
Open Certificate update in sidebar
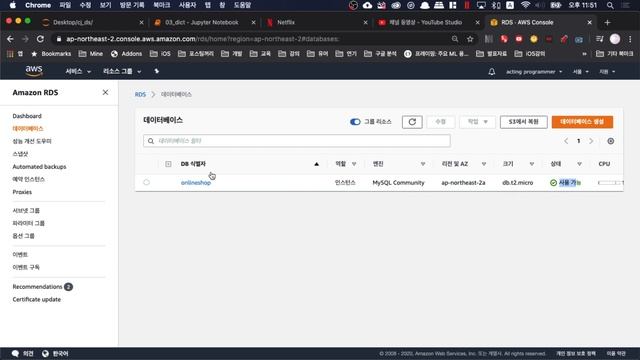[x=36, y=299]
